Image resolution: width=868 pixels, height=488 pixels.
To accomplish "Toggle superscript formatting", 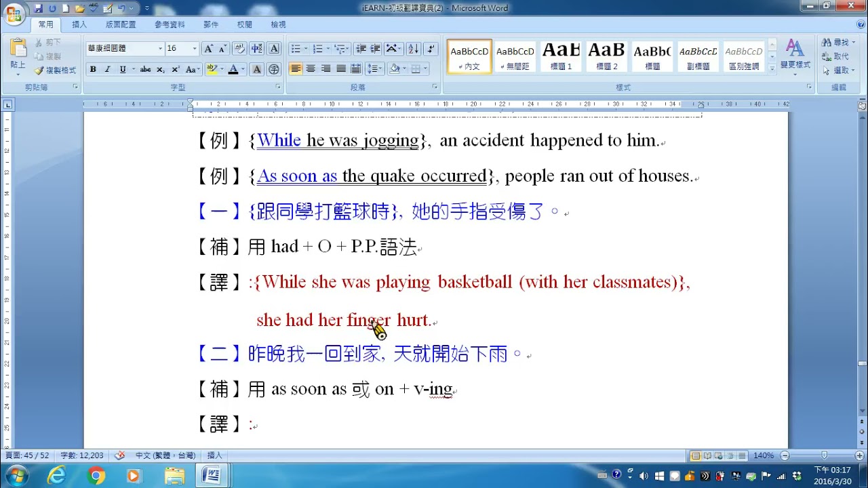I will pyautogui.click(x=176, y=69).
